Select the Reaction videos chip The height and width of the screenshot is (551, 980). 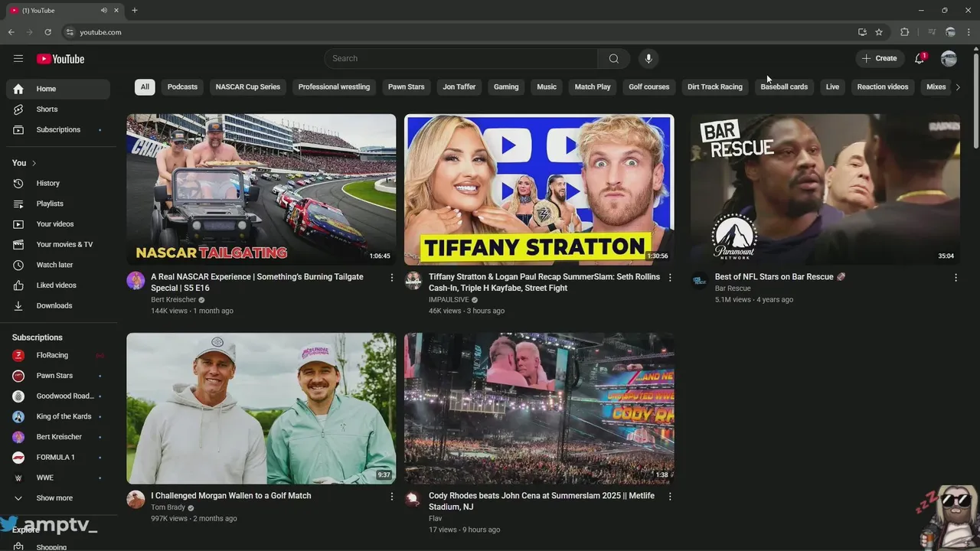pos(883,87)
